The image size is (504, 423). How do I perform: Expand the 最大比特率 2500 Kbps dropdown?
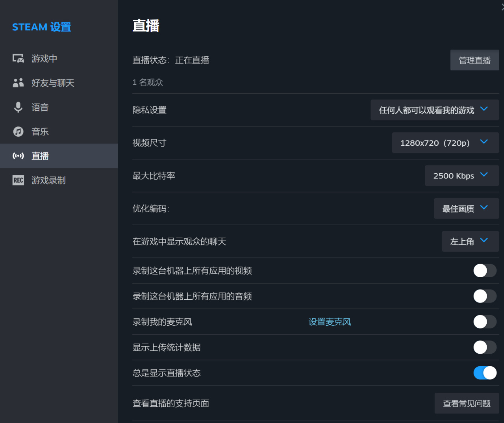pos(462,176)
